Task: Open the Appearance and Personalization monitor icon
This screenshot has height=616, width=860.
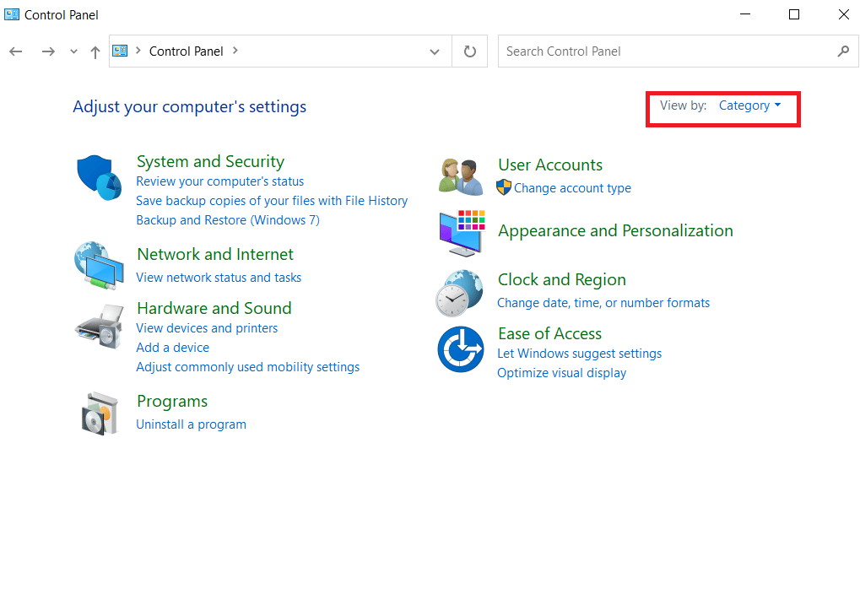Action: (x=462, y=233)
